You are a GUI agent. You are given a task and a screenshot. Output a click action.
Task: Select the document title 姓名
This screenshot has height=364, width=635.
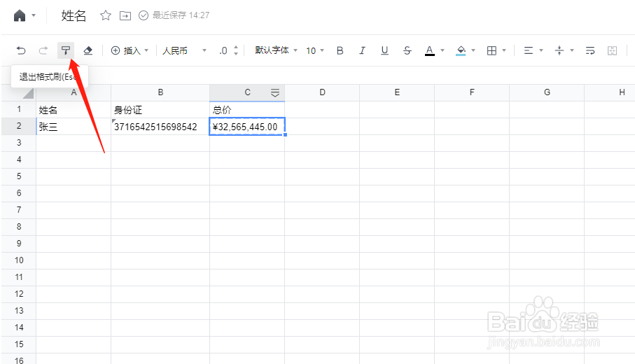(74, 16)
